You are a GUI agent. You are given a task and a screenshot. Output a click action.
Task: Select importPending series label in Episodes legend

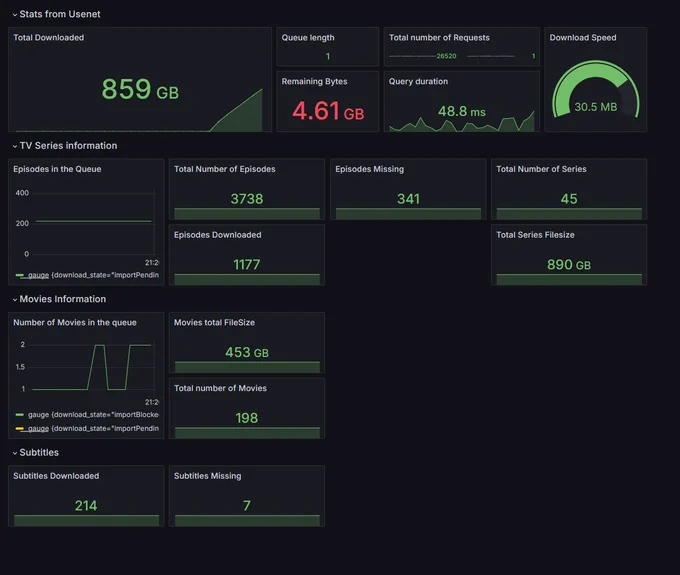(x=93, y=275)
